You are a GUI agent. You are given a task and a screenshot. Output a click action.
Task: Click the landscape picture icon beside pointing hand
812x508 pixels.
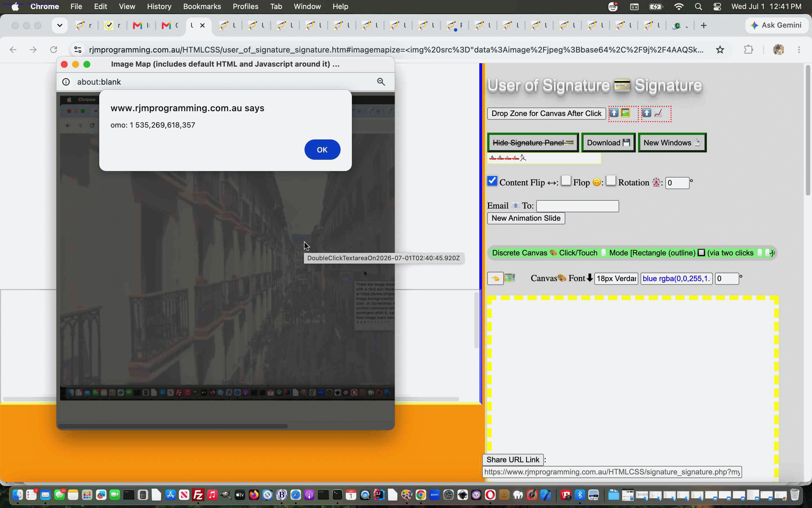pyautogui.click(x=510, y=278)
